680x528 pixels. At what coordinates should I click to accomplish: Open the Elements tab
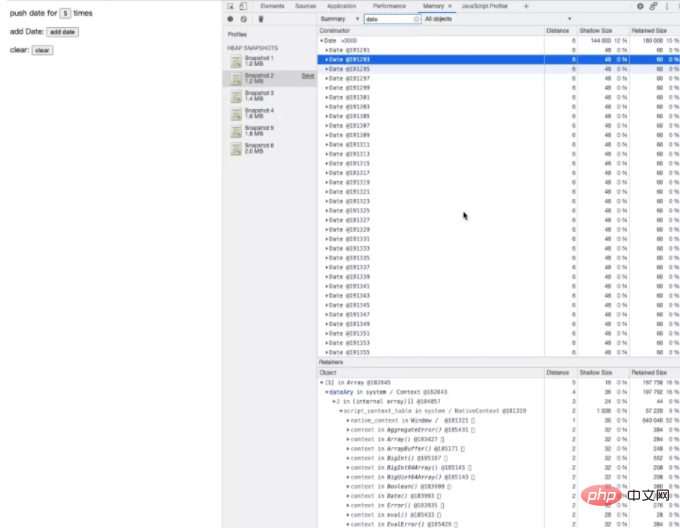point(272,6)
